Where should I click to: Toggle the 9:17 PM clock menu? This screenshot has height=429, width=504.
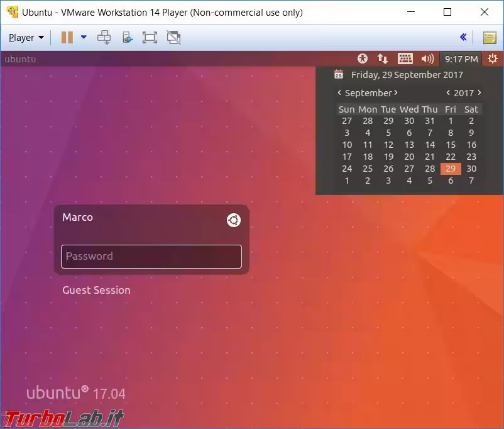pyautogui.click(x=461, y=59)
